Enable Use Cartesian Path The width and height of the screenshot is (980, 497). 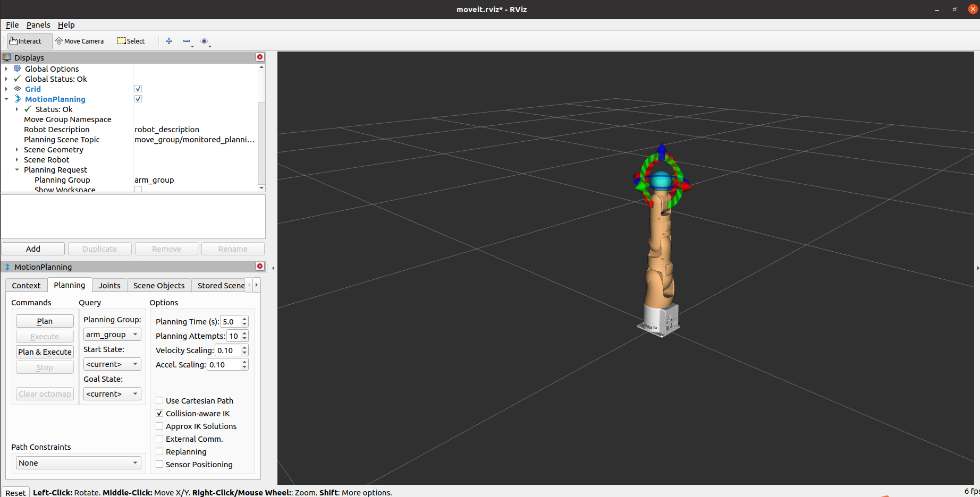coord(159,400)
